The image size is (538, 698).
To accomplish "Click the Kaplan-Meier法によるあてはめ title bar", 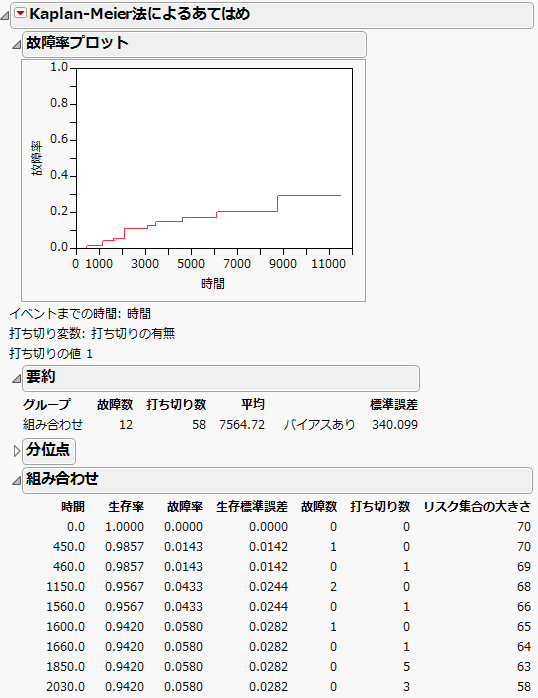I will [272, 15].
